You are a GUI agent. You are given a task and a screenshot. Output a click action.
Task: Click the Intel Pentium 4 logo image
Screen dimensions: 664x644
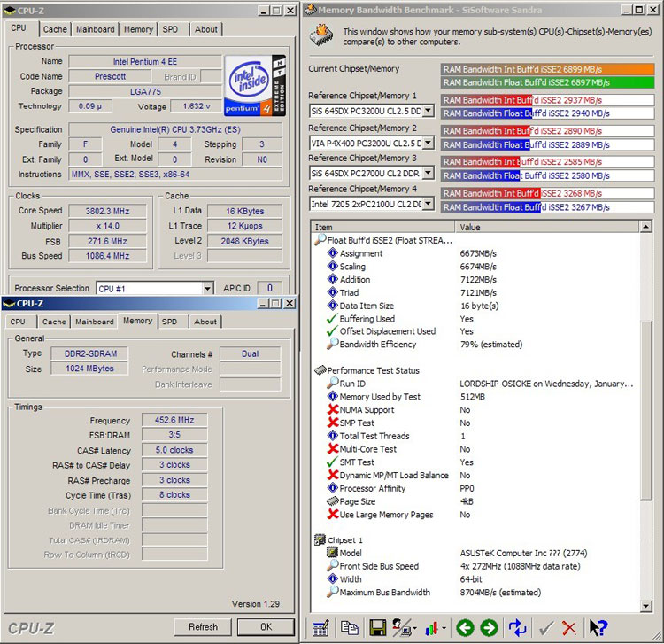(x=255, y=86)
